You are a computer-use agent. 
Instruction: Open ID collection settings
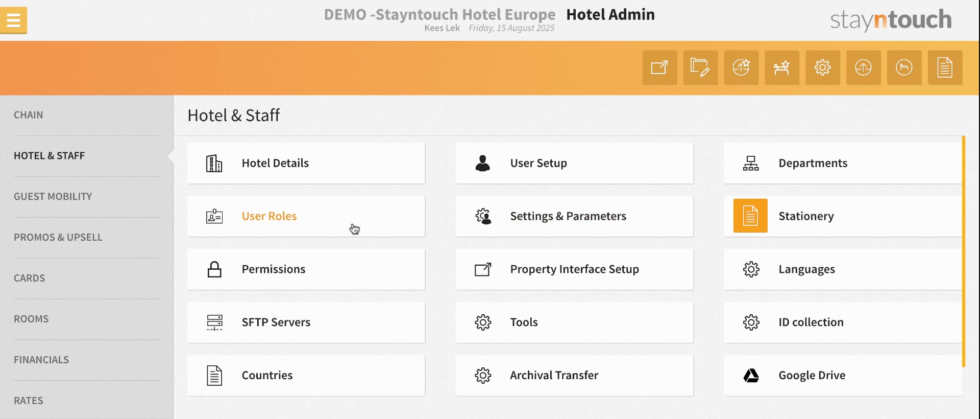tap(843, 322)
